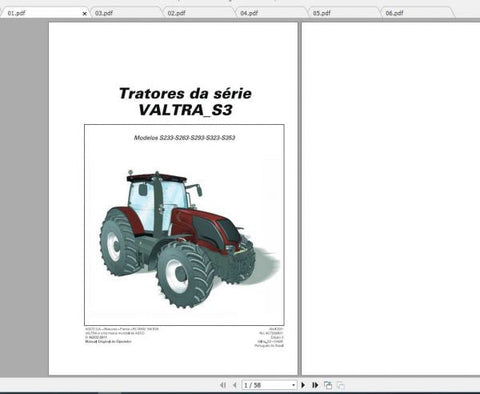Go to the first page
The width and height of the screenshot is (480, 394).
pos(223,385)
